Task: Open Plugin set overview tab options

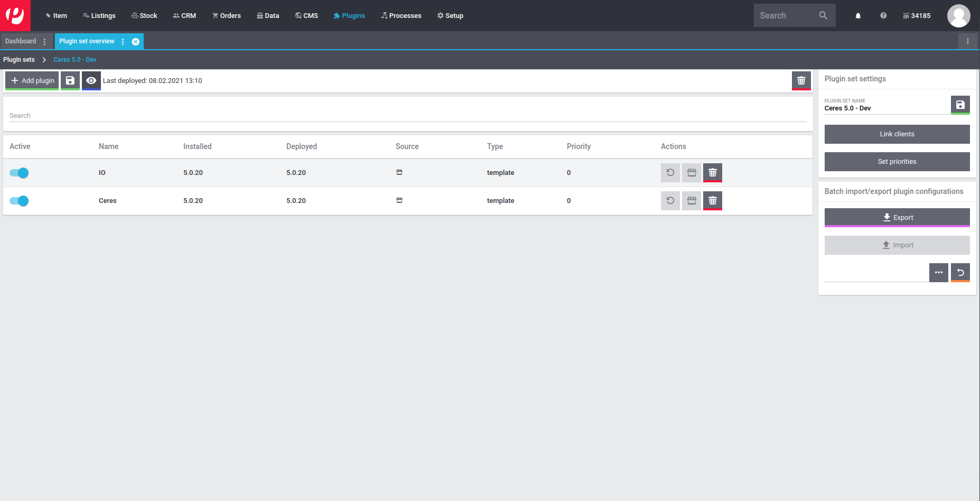Action: (x=123, y=41)
